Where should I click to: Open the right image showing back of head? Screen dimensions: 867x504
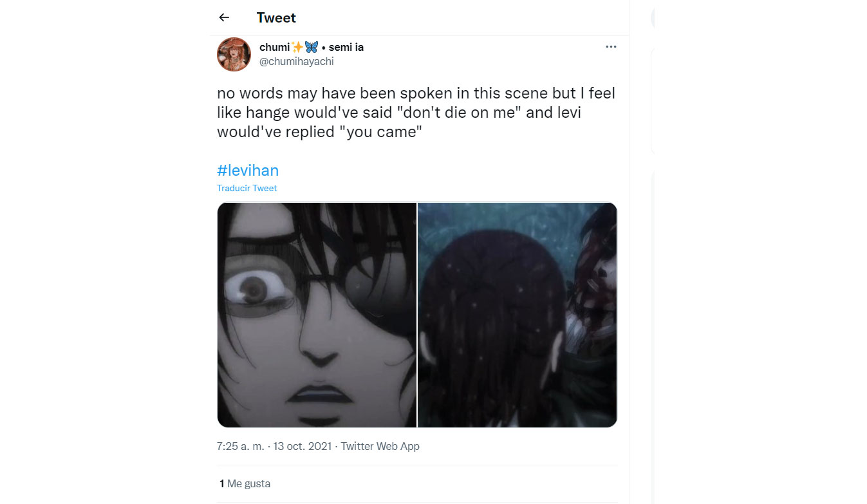pos(517,315)
